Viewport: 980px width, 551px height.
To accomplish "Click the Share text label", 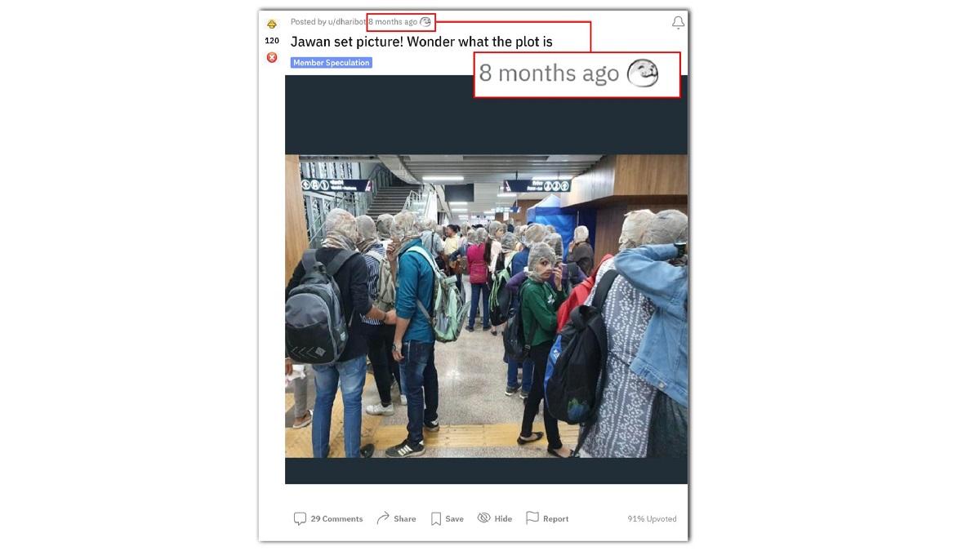I will coord(404,518).
